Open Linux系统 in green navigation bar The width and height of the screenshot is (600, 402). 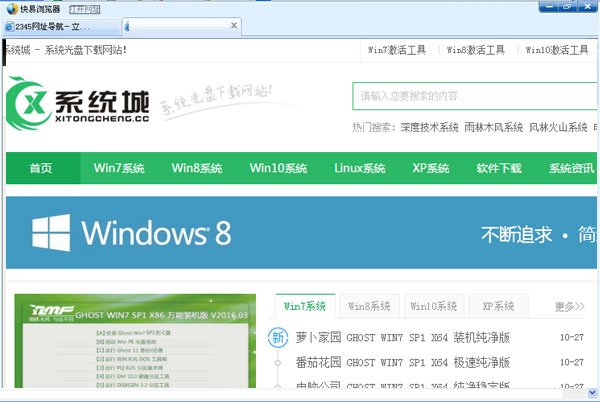(360, 168)
